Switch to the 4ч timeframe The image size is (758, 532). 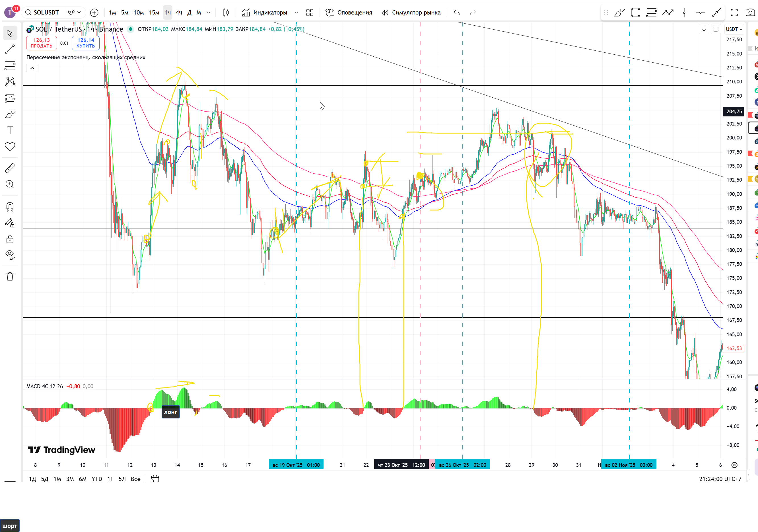click(179, 13)
